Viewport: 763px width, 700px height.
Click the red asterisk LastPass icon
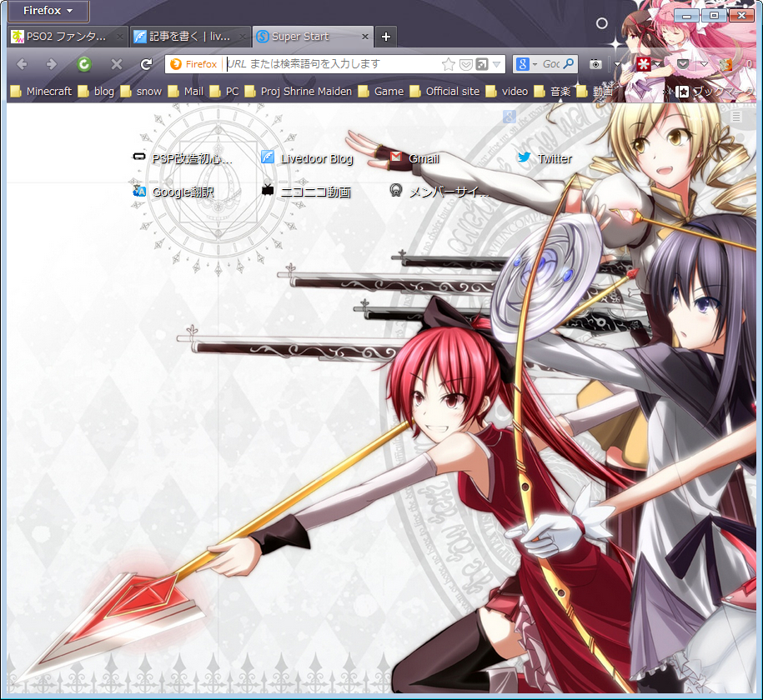(643, 64)
